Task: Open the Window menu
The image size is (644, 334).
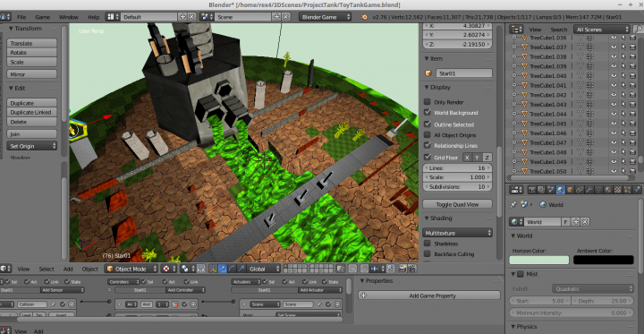Action: point(68,17)
